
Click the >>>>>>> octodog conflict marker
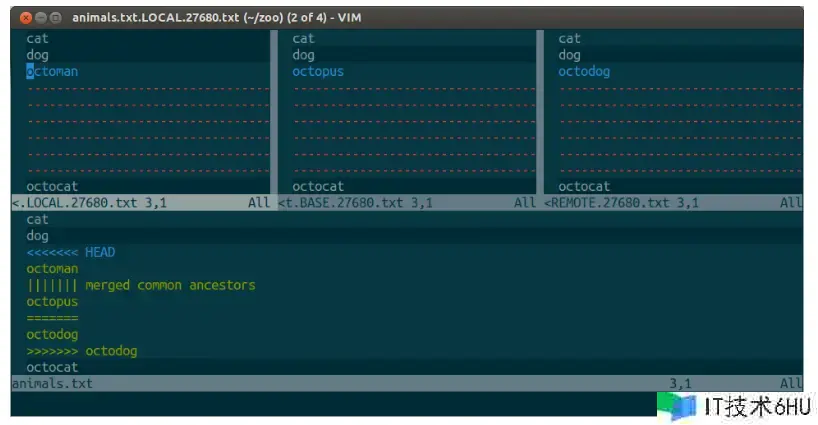coord(82,351)
